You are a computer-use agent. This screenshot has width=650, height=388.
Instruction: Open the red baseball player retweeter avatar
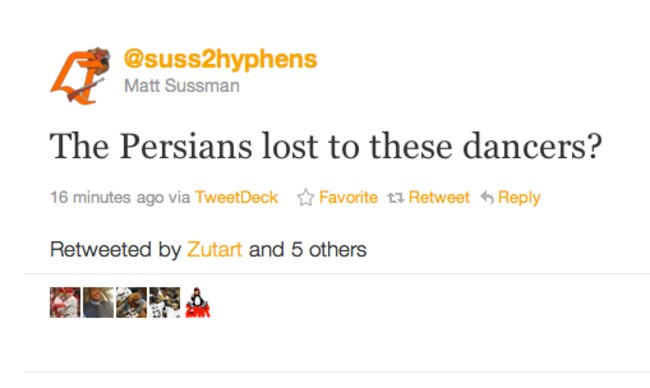[x=65, y=302]
